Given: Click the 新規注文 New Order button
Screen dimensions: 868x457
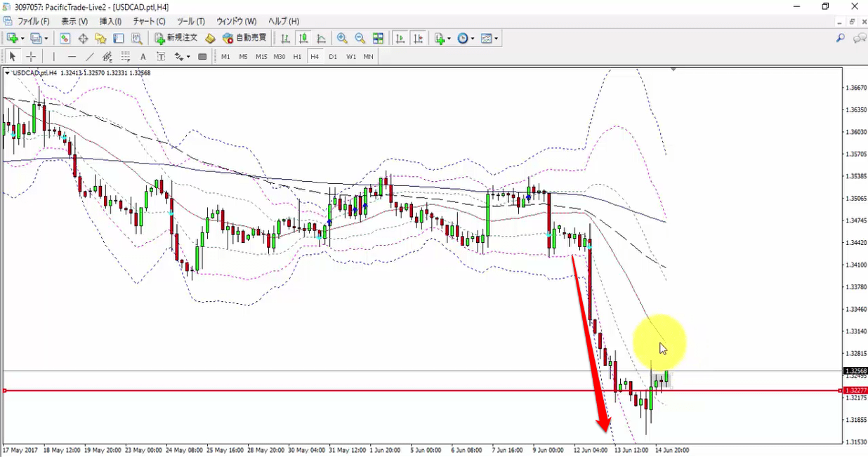Looking at the screenshot, I should 177,39.
